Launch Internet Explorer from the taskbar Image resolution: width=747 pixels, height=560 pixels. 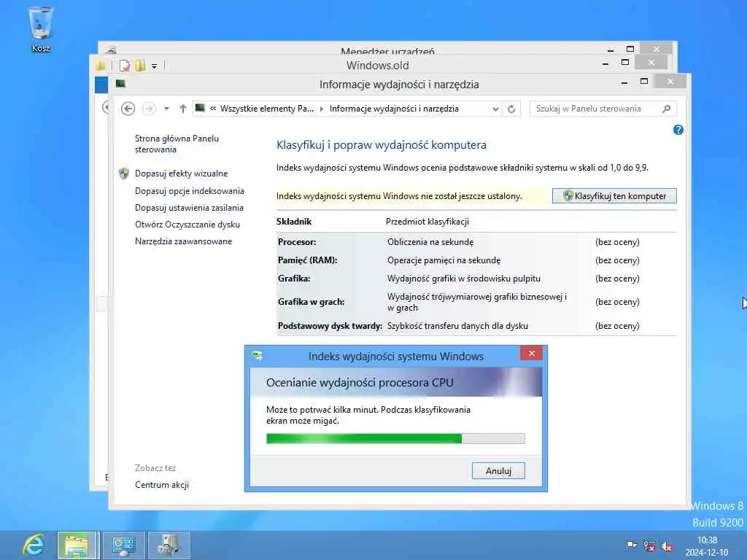click(34, 545)
